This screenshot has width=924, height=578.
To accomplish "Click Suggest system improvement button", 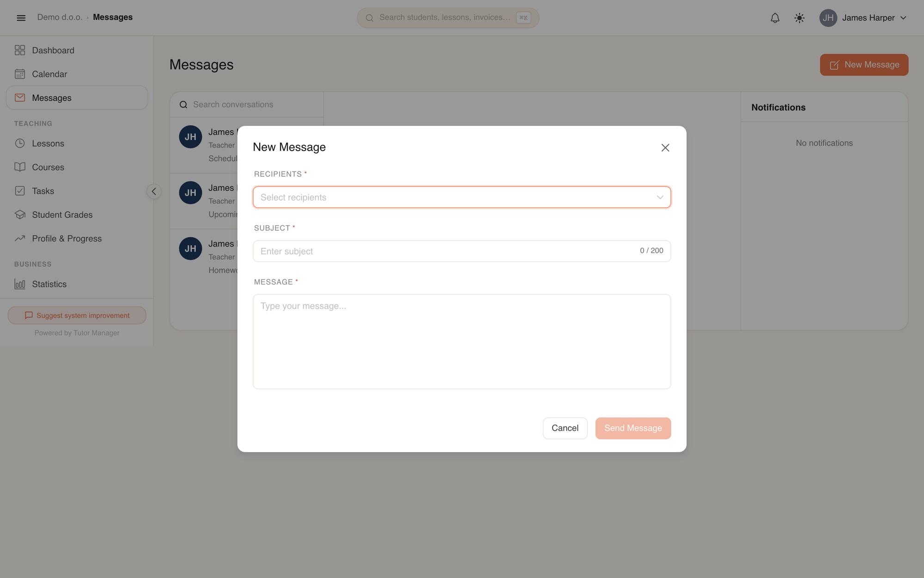I will tap(77, 315).
